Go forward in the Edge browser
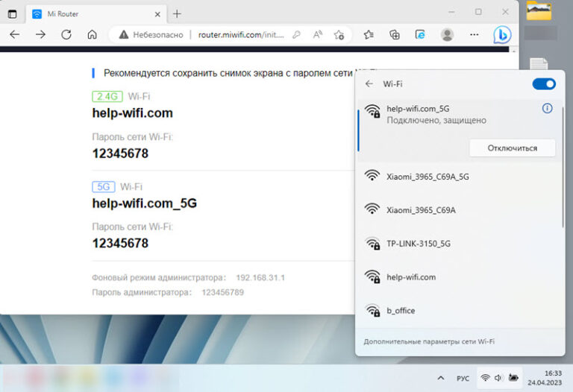The width and height of the screenshot is (573, 392). 40,35
